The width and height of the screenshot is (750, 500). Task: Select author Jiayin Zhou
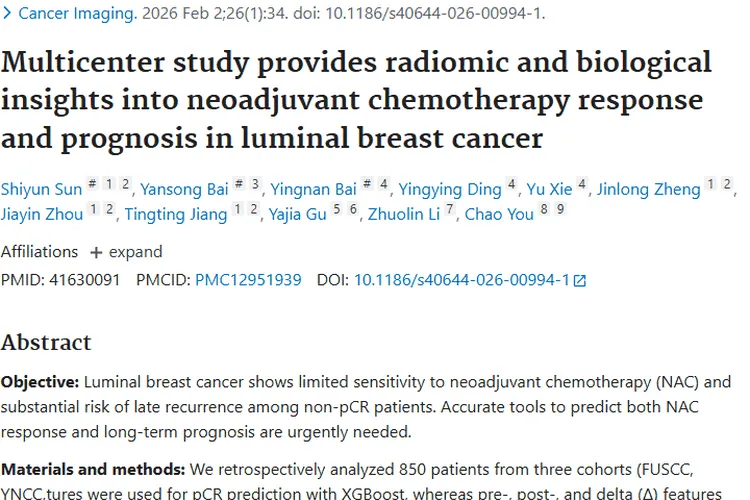click(42, 214)
